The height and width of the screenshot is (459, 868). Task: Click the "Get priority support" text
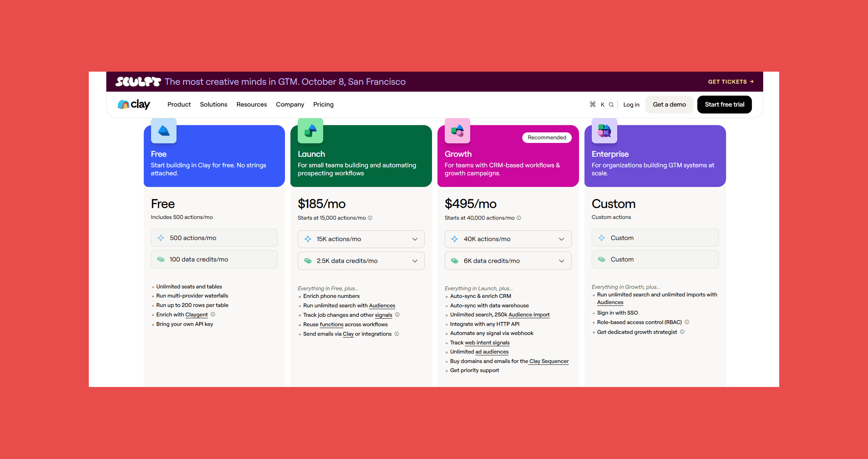click(475, 370)
